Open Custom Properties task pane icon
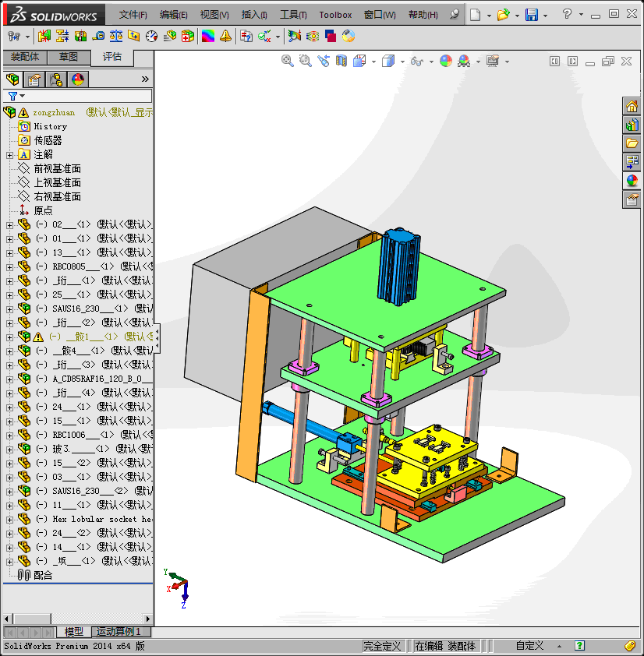The width and height of the screenshot is (644, 656). 632,199
